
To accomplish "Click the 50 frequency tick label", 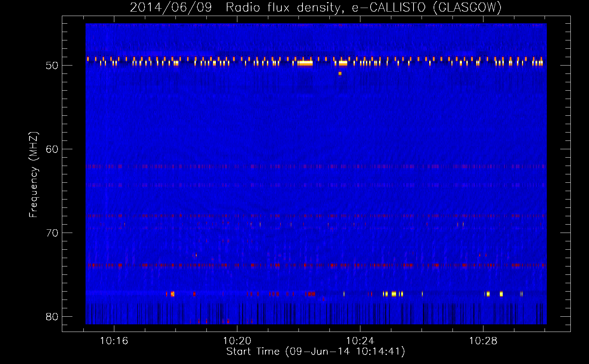I will [52, 66].
